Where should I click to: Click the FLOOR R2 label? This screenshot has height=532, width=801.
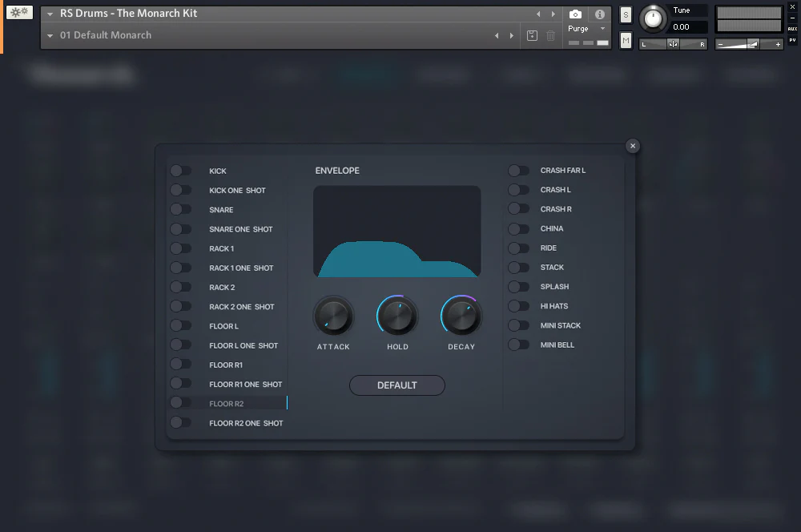click(227, 404)
